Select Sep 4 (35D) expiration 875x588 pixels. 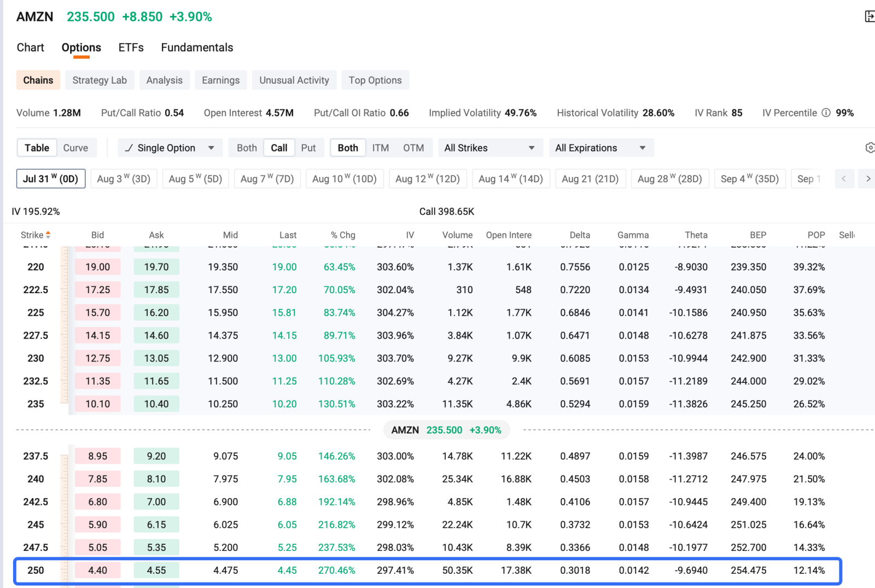tap(750, 179)
